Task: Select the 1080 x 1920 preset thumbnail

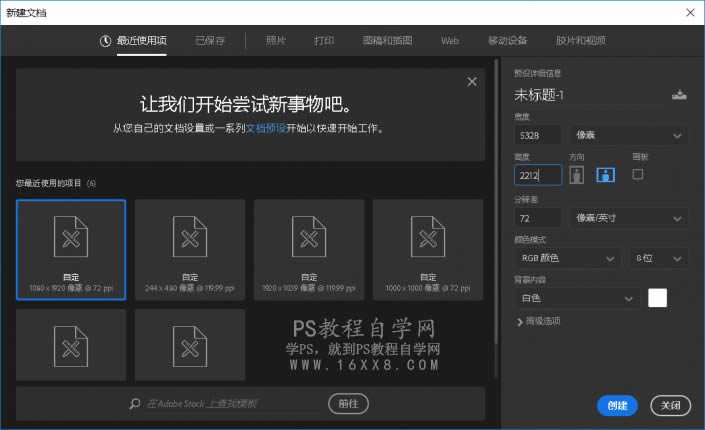Action: tap(71, 249)
